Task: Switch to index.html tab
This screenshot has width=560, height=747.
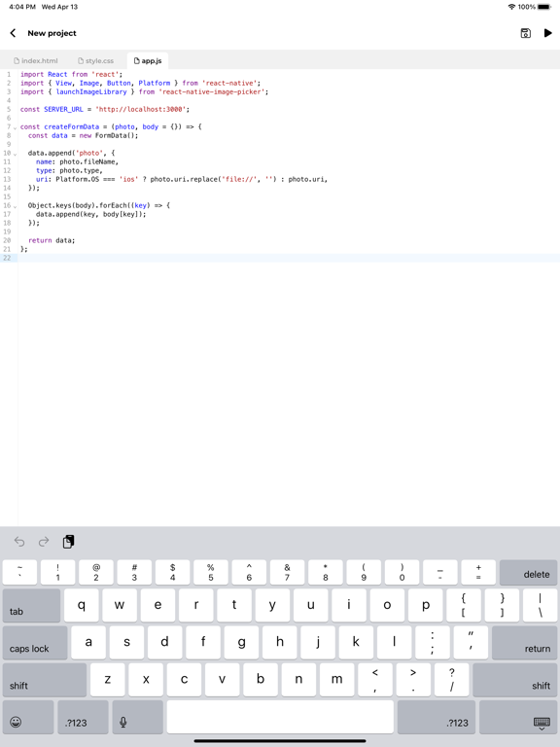Action: [x=36, y=61]
